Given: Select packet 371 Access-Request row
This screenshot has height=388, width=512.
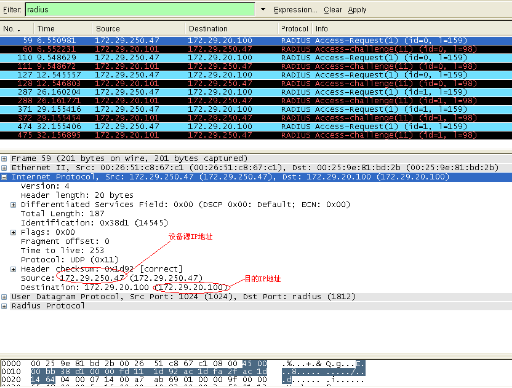Looking at the screenshot, I should click(256, 109).
